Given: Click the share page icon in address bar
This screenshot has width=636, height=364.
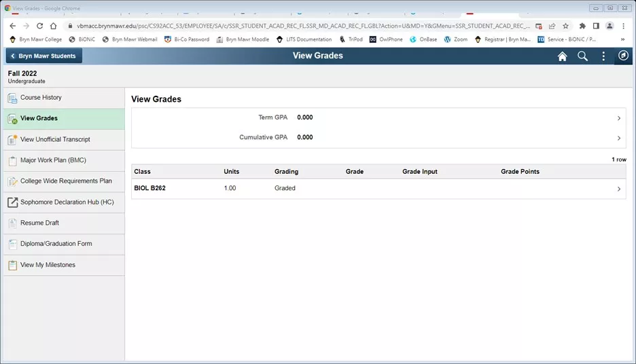Looking at the screenshot, I should coord(552,26).
